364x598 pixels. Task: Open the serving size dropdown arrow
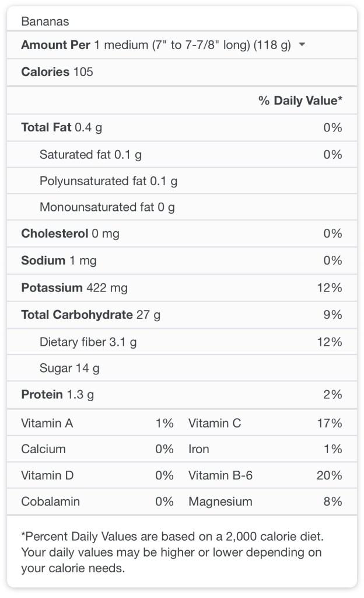tap(302, 45)
